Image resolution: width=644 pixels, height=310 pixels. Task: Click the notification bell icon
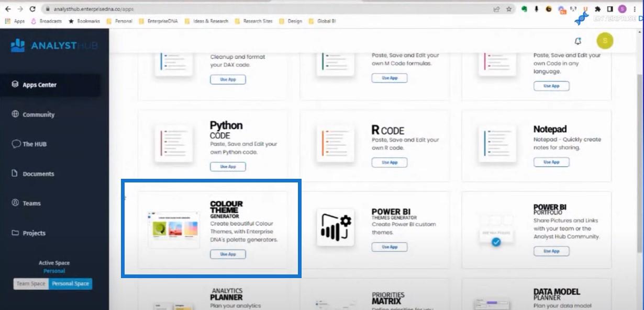(x=578, y=41)
